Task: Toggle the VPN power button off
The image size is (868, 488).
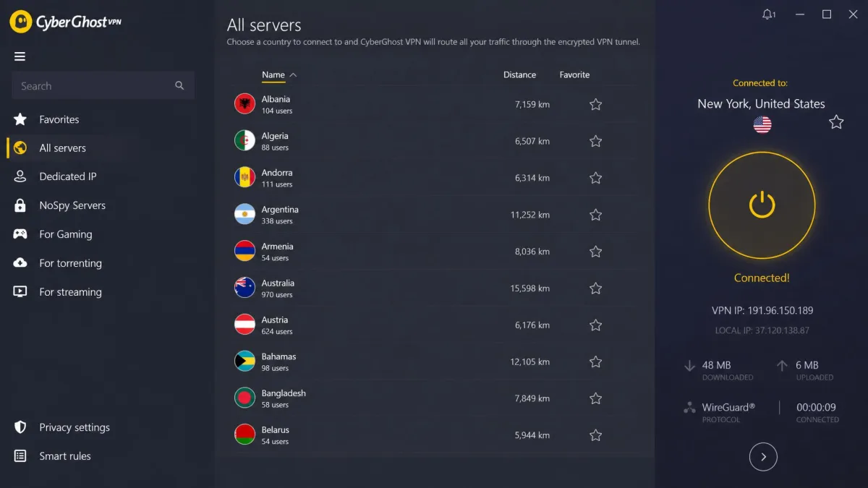Action: (x=762, y=205)
